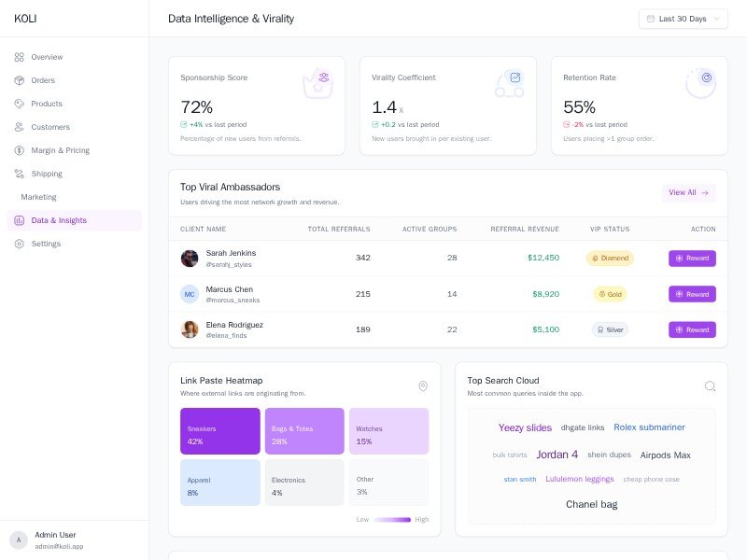Select Data & Insights in the sidebar
The height and width of the screenshot is (560, 747).
coord(59,220)
